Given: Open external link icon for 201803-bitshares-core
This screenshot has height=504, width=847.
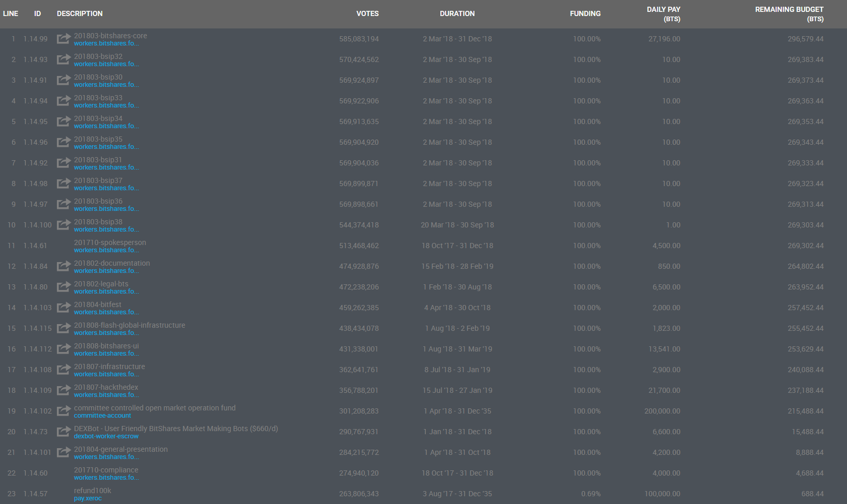Looking at the screenshot, I should click(64, 39).
